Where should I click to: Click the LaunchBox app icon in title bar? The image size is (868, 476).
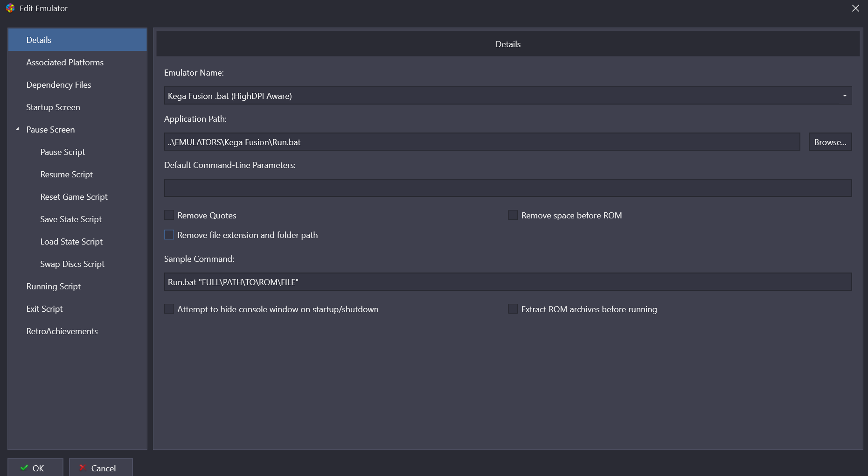pyautogui.click(x=10, y=8)
